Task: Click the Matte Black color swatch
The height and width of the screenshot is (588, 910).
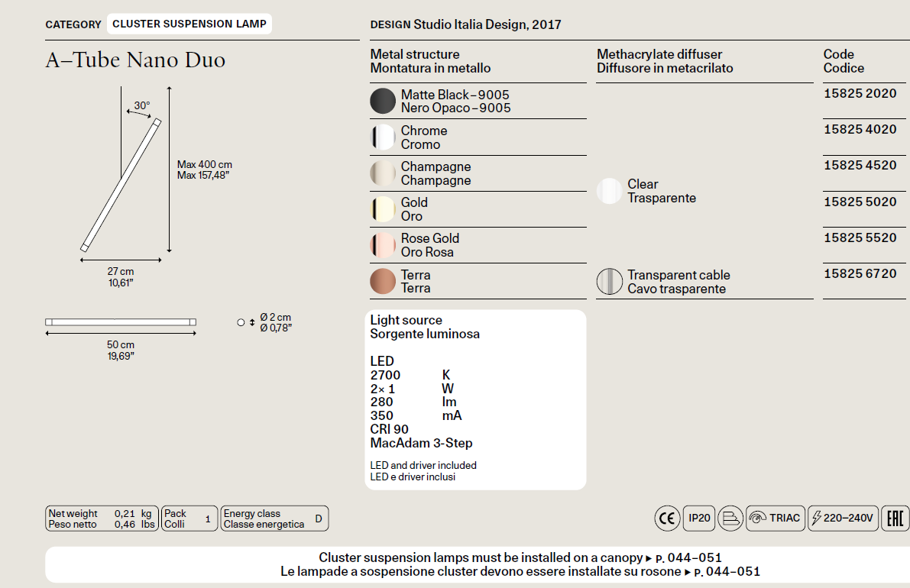Action: pos(383,101)
